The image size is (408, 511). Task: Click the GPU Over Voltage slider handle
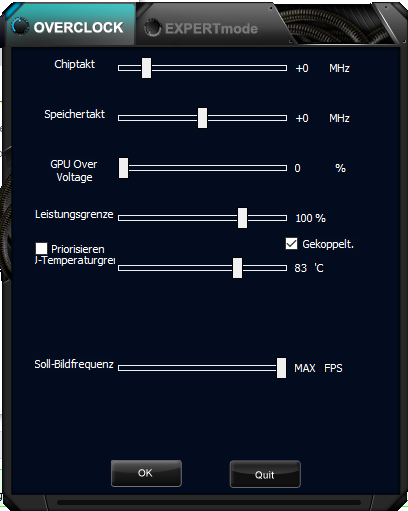[123, 168]
